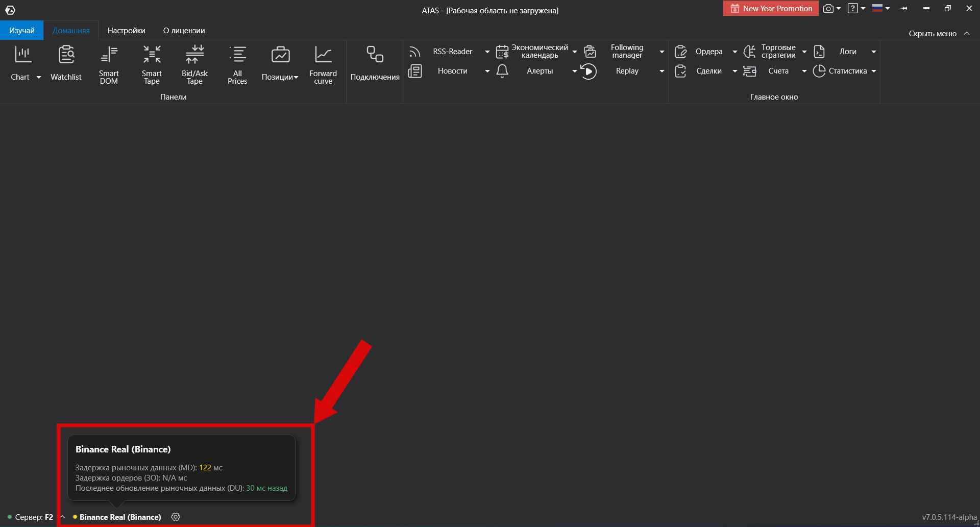Click the Экономический календарь calendar icon

coord(502,52)
